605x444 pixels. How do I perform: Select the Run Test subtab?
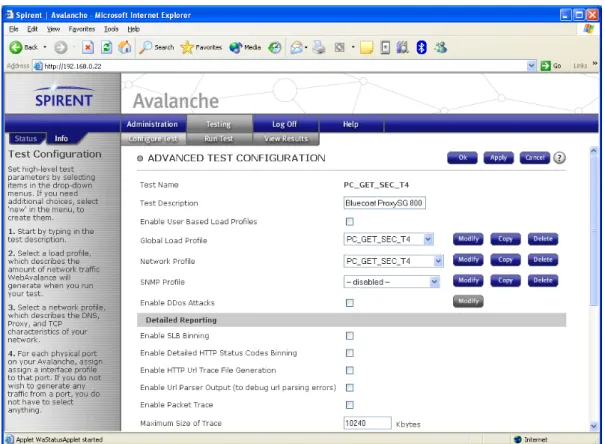tap(219, 139)
